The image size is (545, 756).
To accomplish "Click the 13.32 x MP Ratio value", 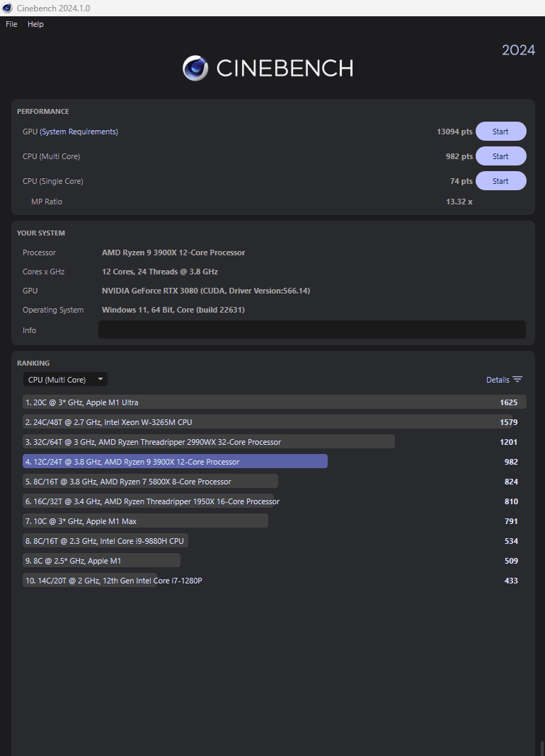I will coord(459,202).
